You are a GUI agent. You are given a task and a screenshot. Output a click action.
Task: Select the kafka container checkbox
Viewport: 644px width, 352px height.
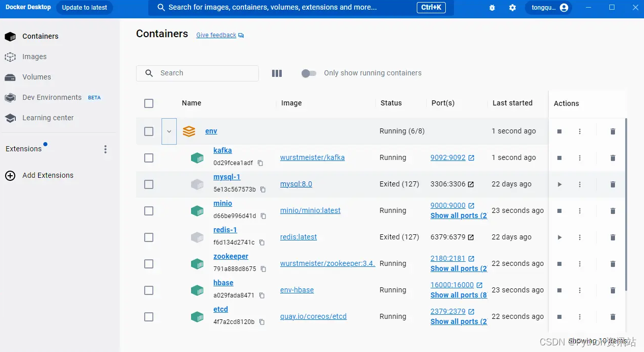149,158
